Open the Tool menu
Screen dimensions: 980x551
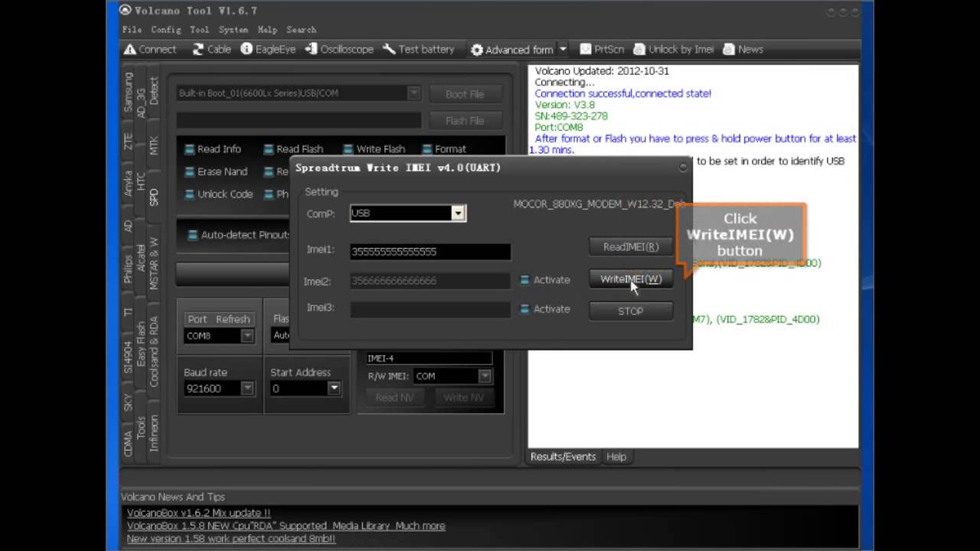point(199,30)
